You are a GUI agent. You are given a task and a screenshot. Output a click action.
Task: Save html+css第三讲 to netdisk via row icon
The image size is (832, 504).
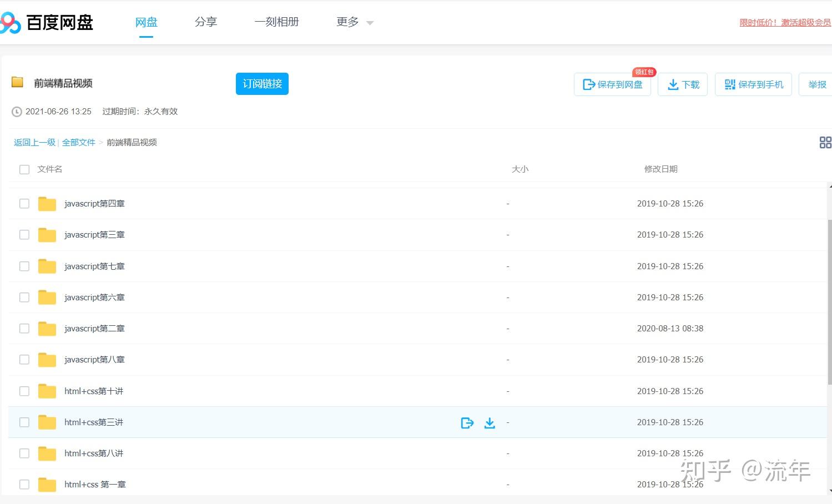pos(467,423)
